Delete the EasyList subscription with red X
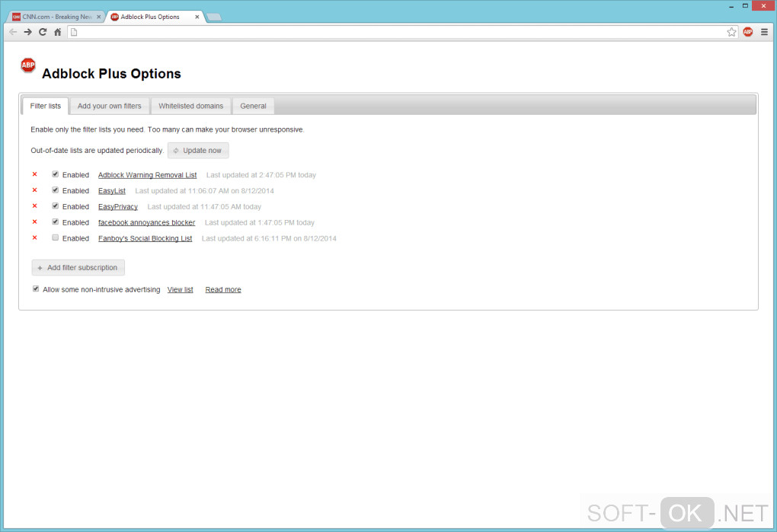Viewport: 777px width, 532px height. point(35,190)
